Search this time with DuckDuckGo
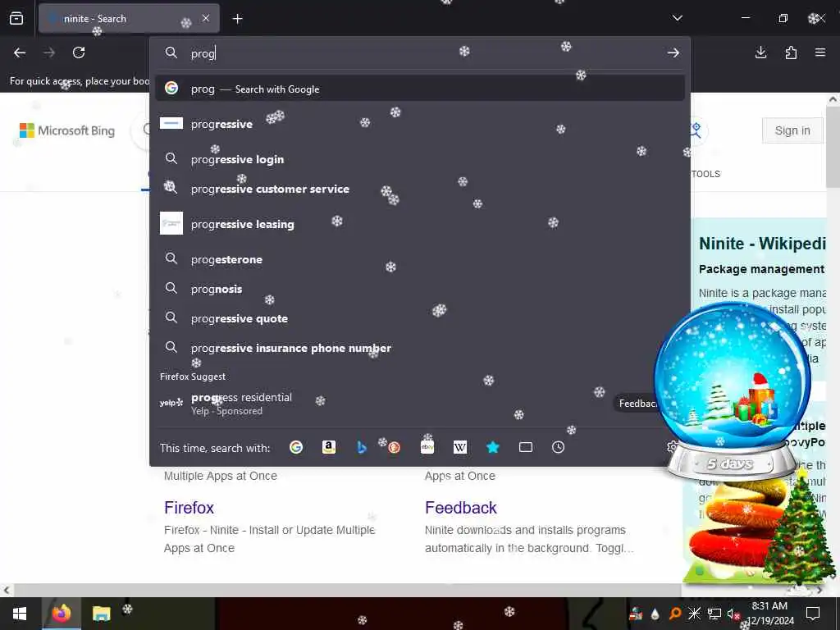 coord(395,447)
